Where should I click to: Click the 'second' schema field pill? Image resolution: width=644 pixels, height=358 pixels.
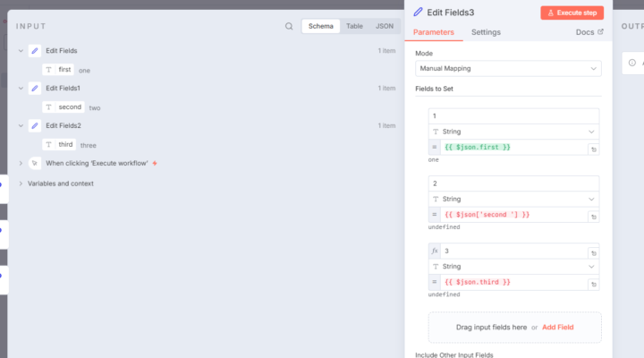click(x=64, y=107)
